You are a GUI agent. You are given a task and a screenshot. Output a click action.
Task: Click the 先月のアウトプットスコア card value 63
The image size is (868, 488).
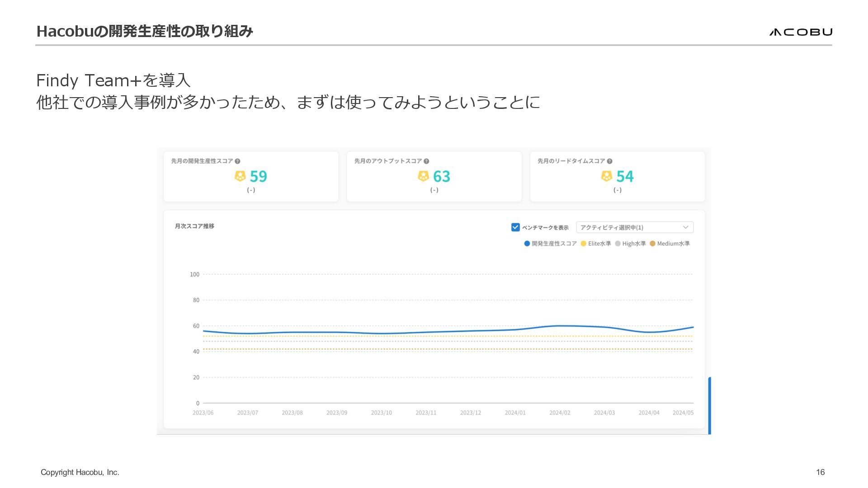[x=442, y=176]
